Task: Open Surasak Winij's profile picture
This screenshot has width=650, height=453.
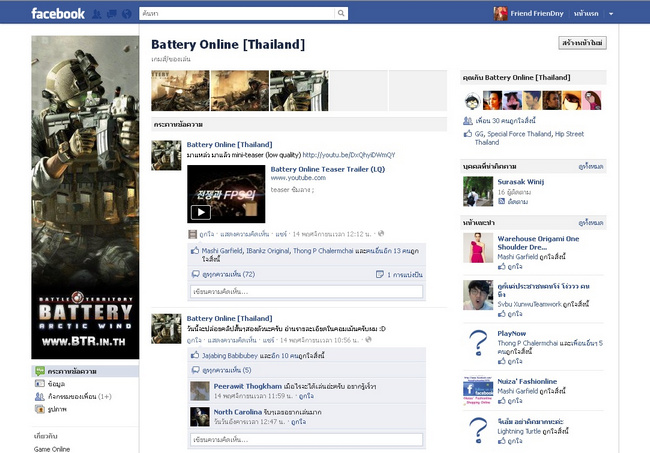Action: (478, 191)
